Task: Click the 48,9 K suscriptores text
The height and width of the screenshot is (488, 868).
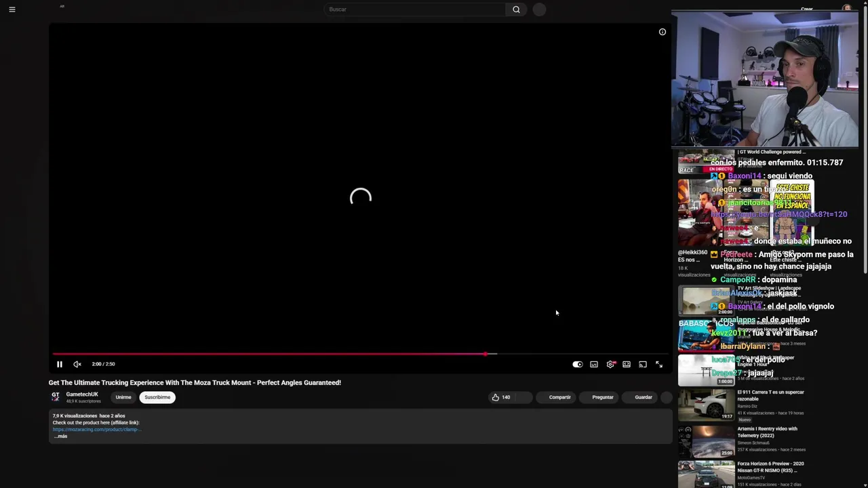Action: coord(83,401)
